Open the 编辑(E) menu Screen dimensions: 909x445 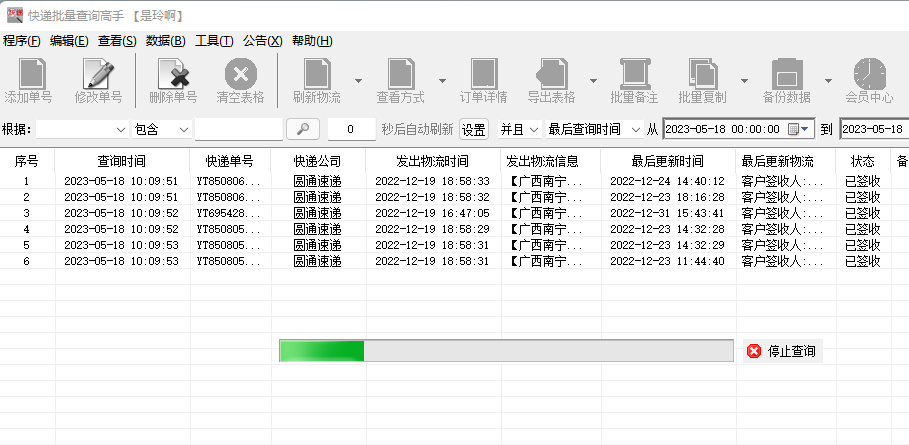click(x=69, y=41)
